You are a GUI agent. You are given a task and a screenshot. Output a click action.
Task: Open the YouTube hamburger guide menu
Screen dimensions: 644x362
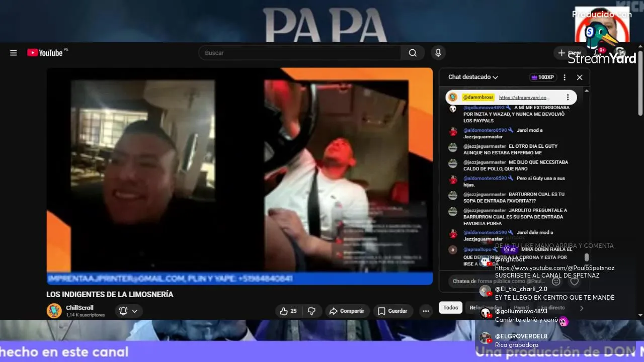14,53
